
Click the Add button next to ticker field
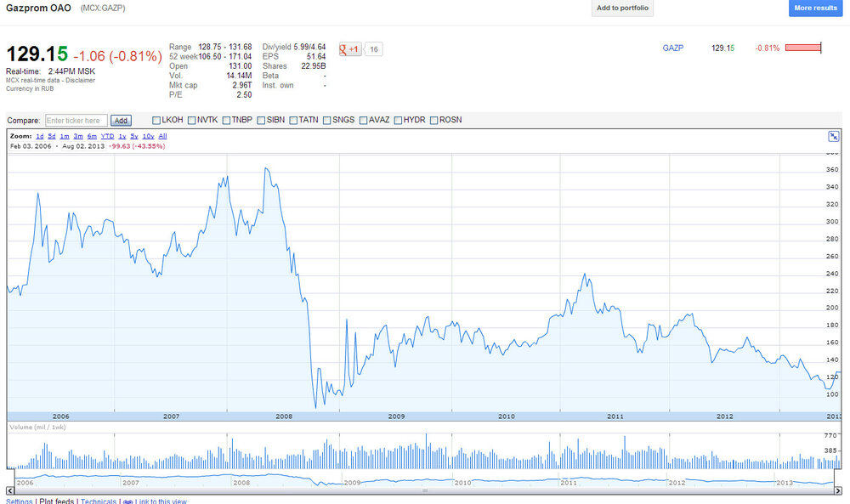(121, 121)
